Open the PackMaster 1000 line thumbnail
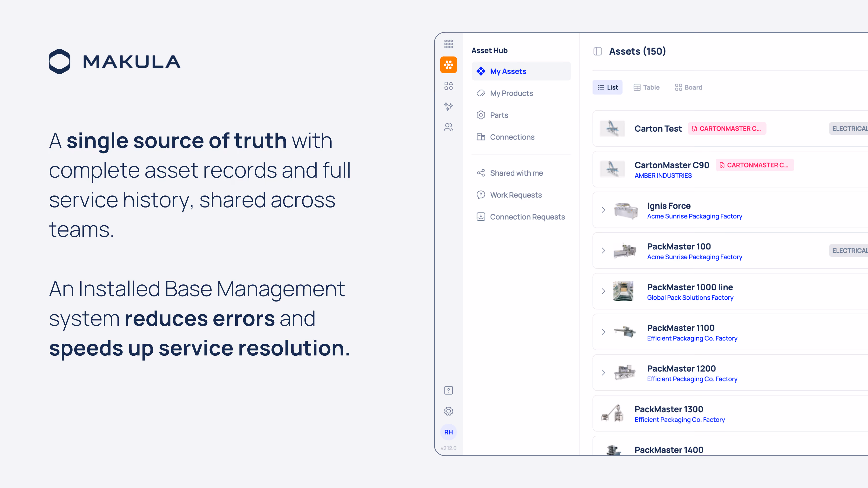This screenshot has width=868, height=488. click(x=623, y=291)
